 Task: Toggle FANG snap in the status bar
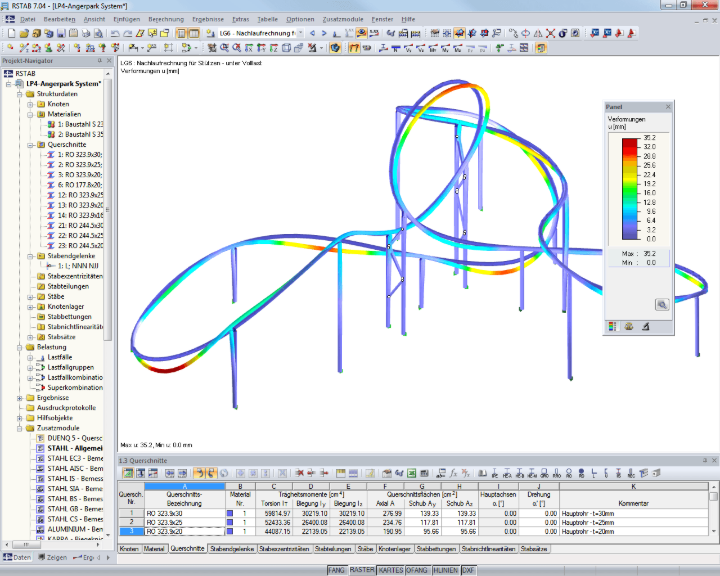pyautogui.click(x=336, y=570)
